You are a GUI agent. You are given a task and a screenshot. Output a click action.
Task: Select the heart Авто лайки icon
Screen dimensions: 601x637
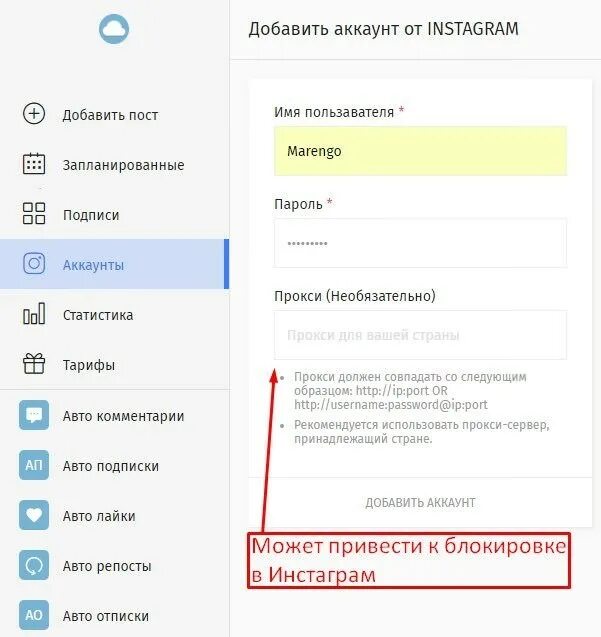34,515
